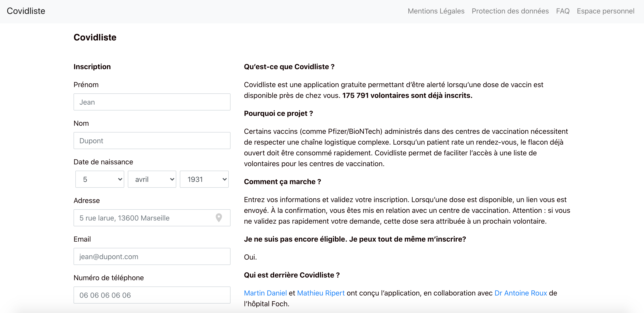Open Mentions Légales in the top navigation
This screenshot has height=313, width=644.
pyautogui.click(x=436, y=11)
